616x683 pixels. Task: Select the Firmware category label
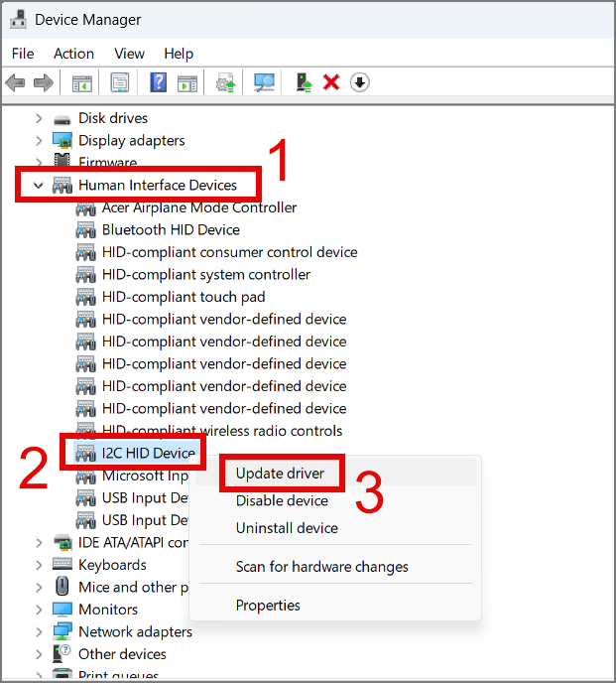click(107, 162)
